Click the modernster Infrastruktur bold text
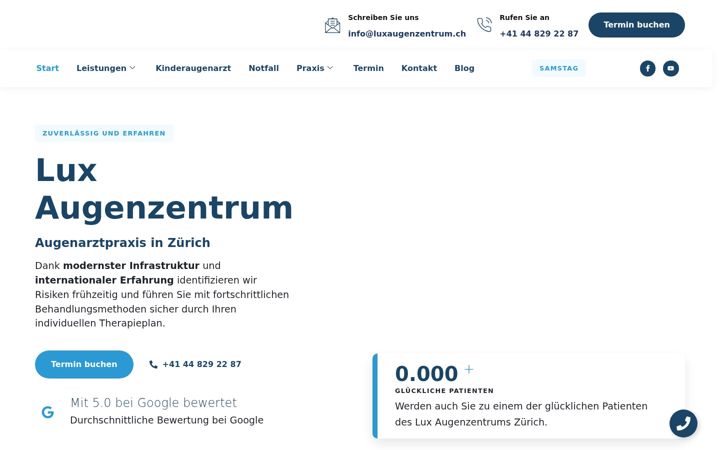This screenshot has width=720, height=450. (131, 265)
